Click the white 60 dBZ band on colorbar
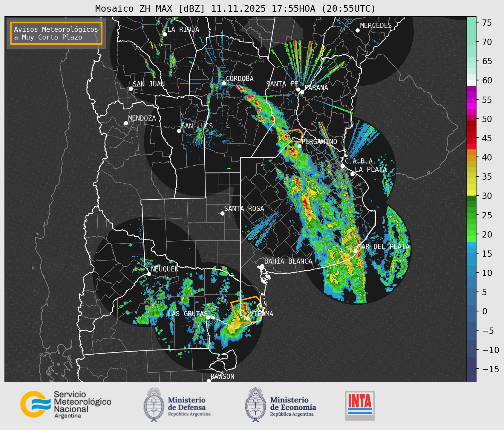This screenshot has width=504, height=430. [x=471, y=83]
